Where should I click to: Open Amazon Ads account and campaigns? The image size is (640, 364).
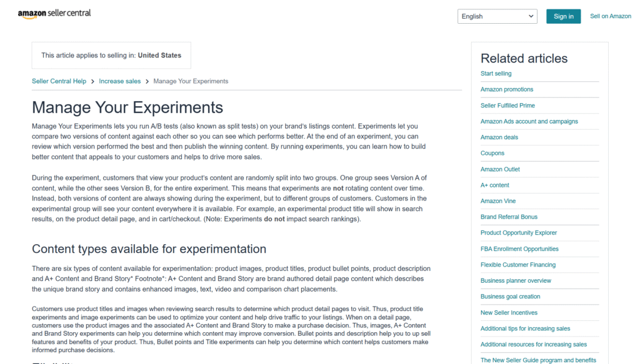click(529, 121)
